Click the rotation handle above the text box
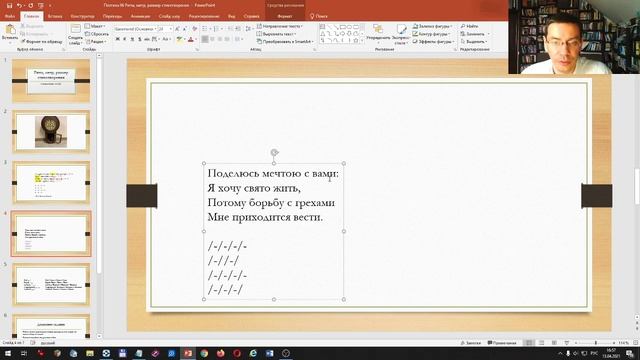The height and width of the screenshot is (360, 640). pyautogui.click(x=274, y=152)
